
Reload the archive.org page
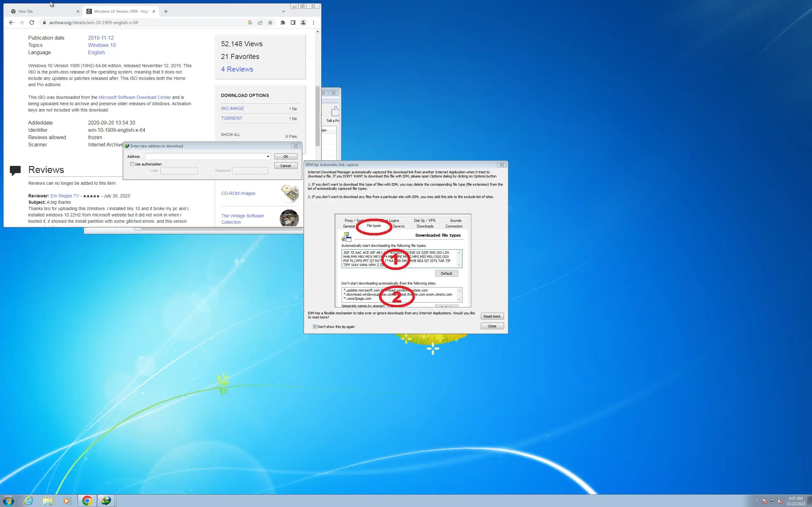tap(31, 22)
